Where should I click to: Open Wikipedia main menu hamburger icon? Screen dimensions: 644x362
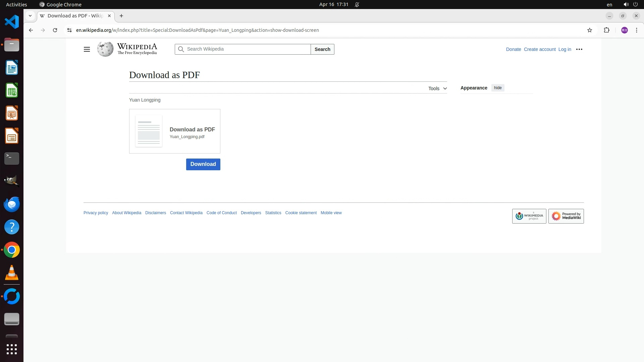coord(87,49)
